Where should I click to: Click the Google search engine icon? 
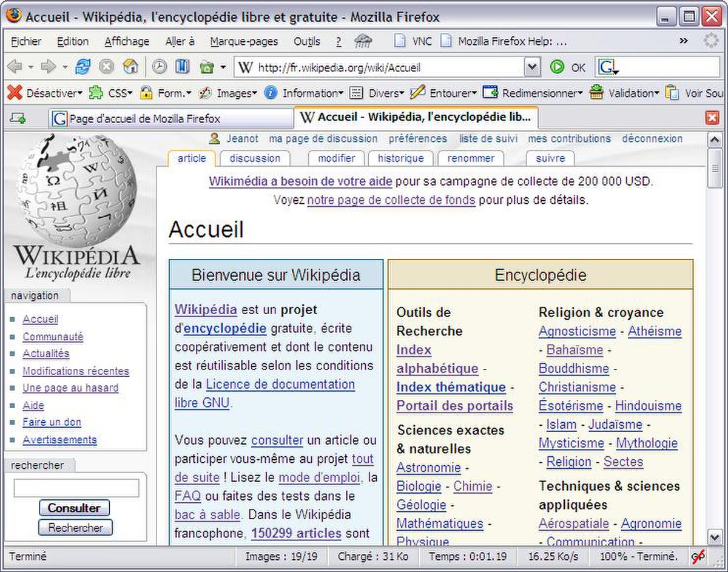point(608,67)
